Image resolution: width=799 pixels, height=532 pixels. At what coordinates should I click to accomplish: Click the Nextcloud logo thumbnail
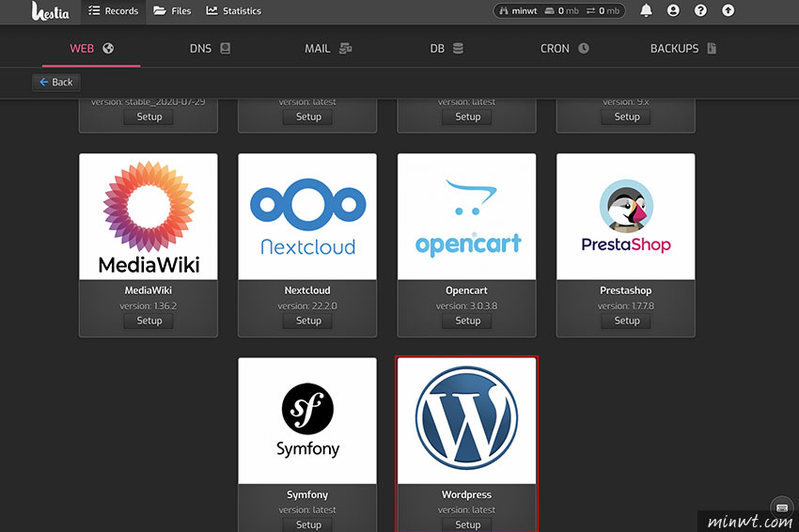(307, 216)
